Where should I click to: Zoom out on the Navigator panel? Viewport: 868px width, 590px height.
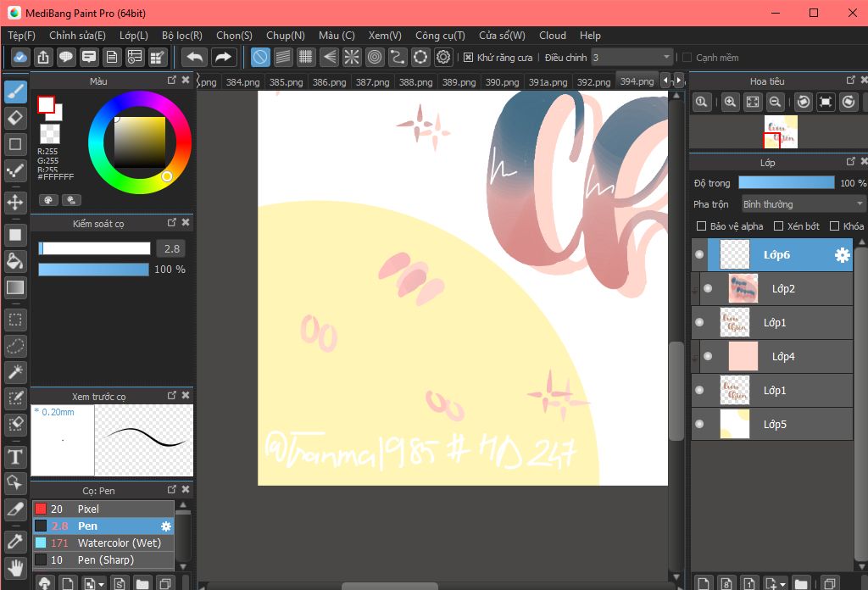(776, 102)
